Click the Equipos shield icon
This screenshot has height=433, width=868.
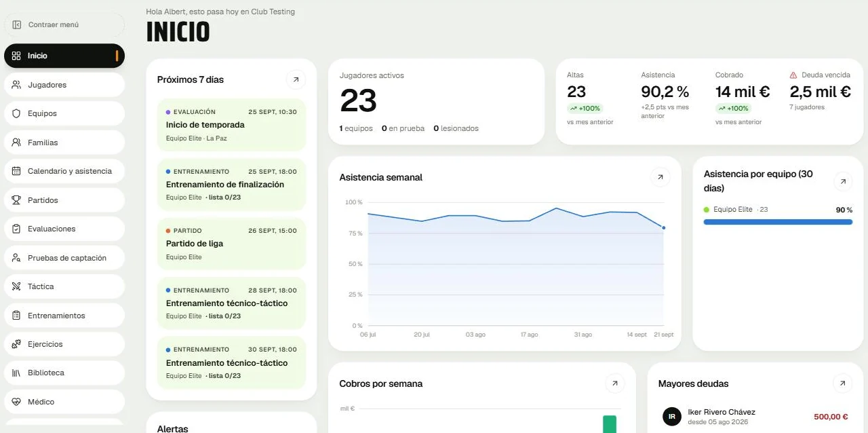(16, 113)
